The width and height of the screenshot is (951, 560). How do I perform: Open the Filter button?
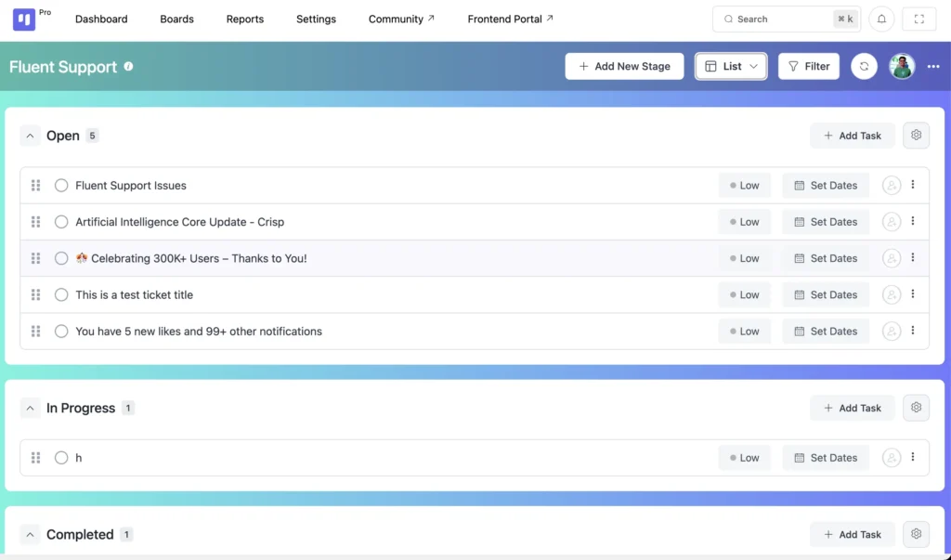809,66
